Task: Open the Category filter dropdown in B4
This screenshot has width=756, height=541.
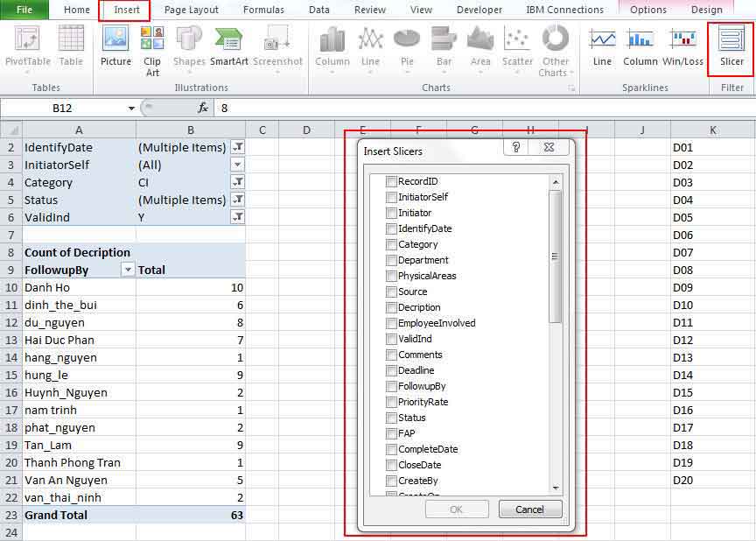Action: [238, 182]
